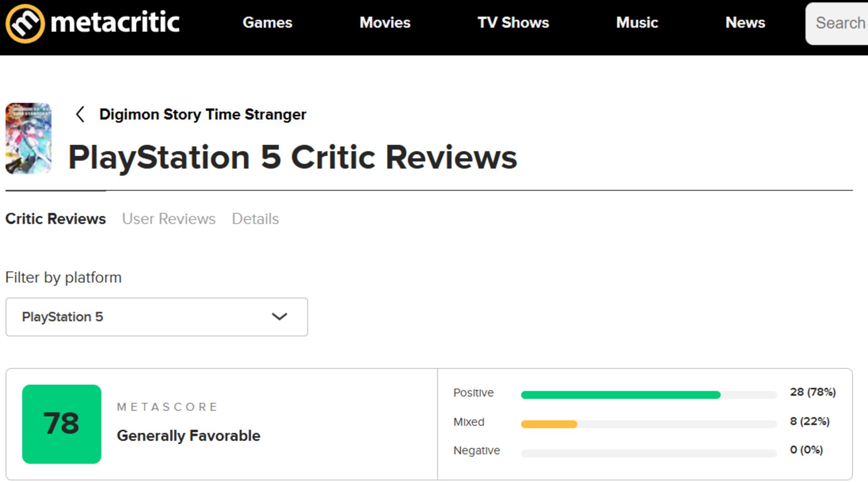Click the green Positive reviews bar

(620, 395)
